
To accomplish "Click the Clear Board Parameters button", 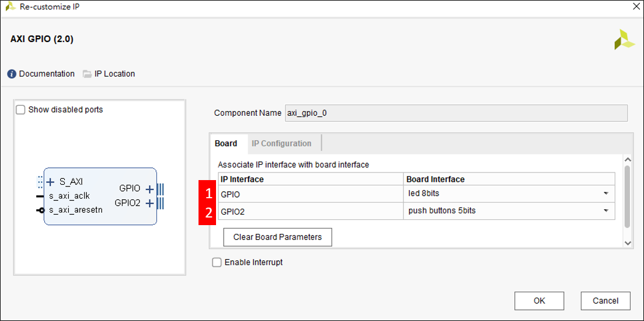I will [277, 237].
